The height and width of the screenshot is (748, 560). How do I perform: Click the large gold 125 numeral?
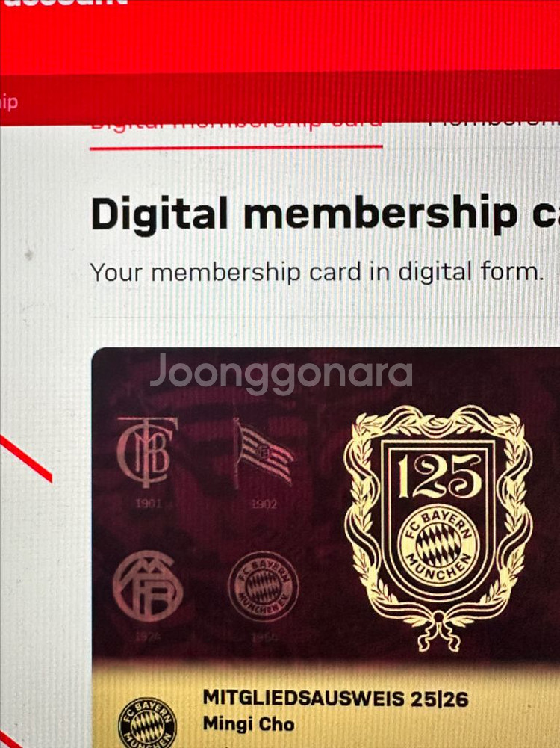[x=440, y=476]
